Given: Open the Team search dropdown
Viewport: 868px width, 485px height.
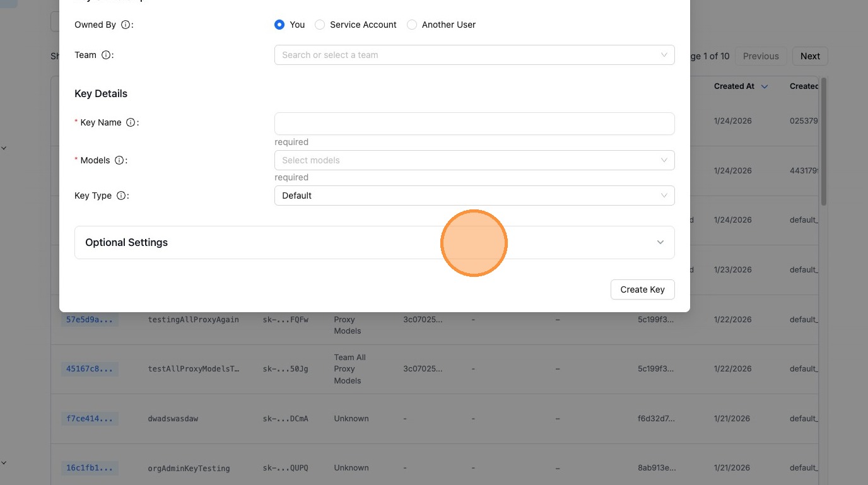Looking at the screenshot, I should (x=474, y=55).
